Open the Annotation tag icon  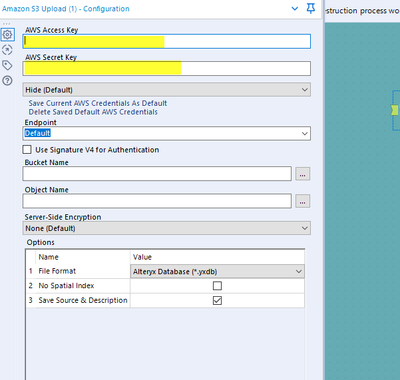[7, 65]
